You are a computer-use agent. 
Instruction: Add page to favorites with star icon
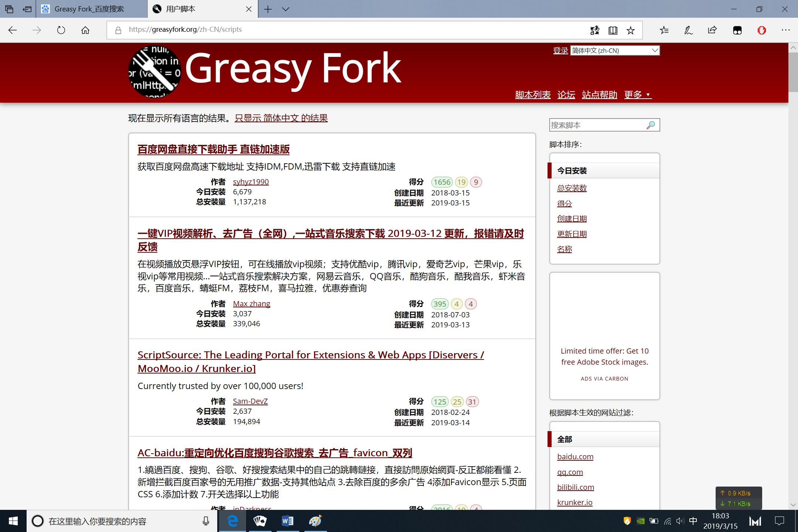631,30
